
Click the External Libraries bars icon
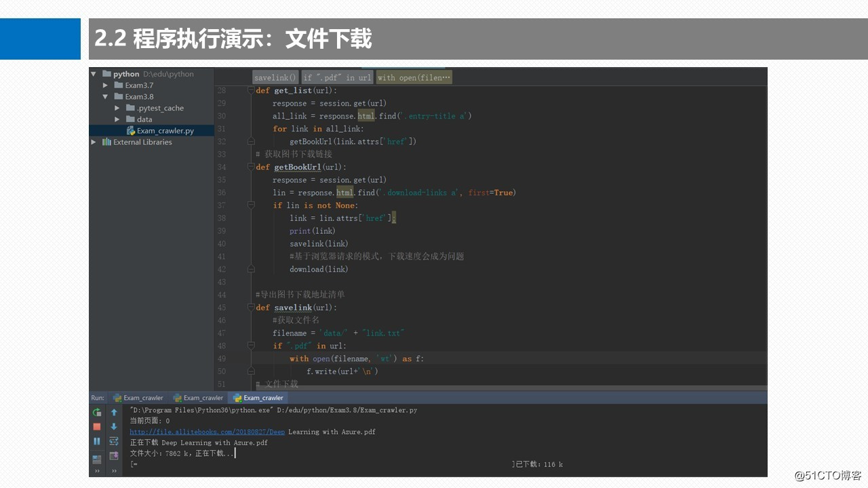[106, 142]
